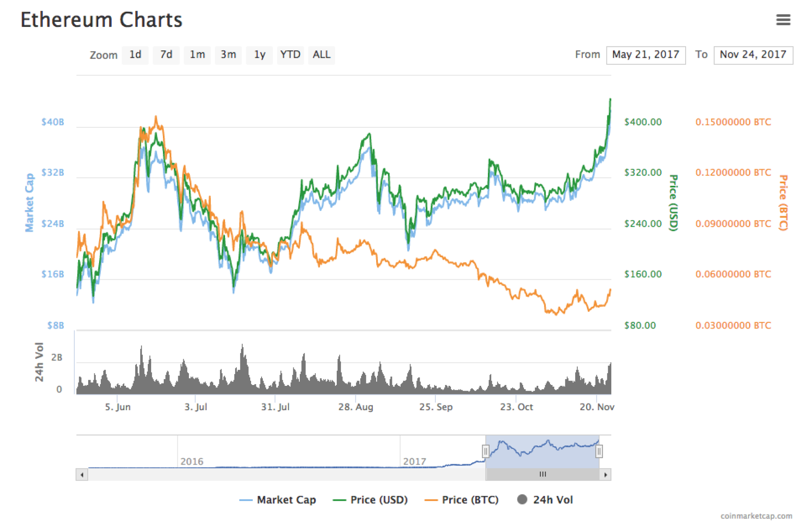Click the $240.00 price axis label

643,224
